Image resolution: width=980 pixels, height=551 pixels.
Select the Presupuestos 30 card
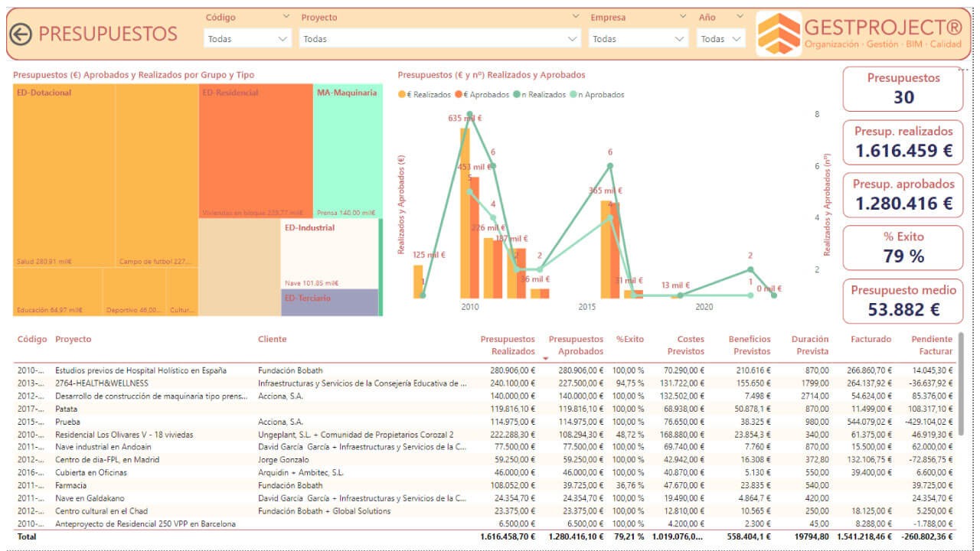tap(903, 89)
